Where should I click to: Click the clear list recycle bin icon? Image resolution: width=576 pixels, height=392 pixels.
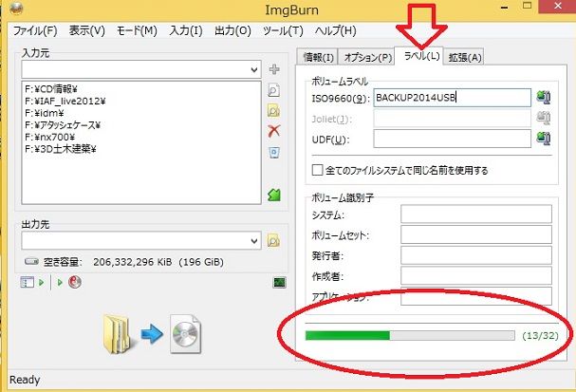click(x=274, y=152)
